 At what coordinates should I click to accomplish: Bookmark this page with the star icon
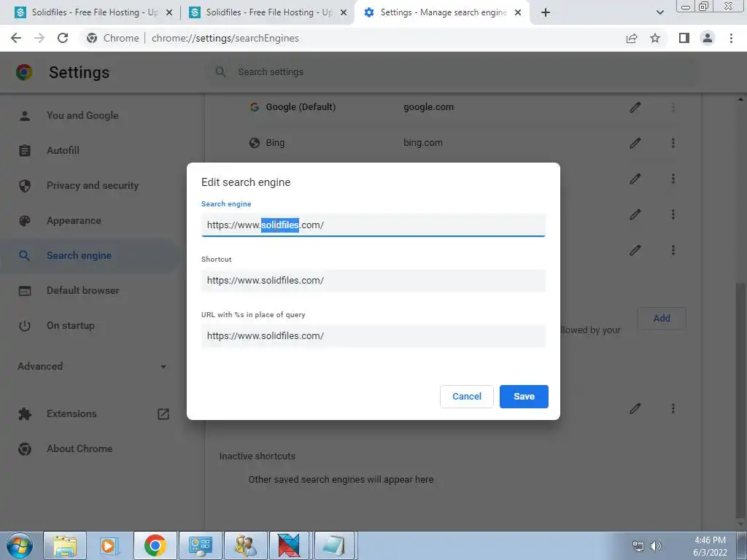(655, 38)
